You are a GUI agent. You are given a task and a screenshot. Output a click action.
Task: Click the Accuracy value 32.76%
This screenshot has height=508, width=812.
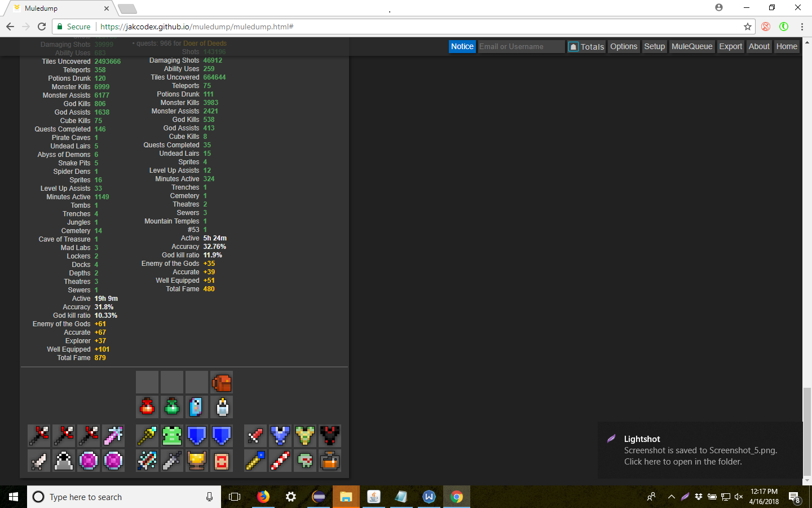pos(214,247)
